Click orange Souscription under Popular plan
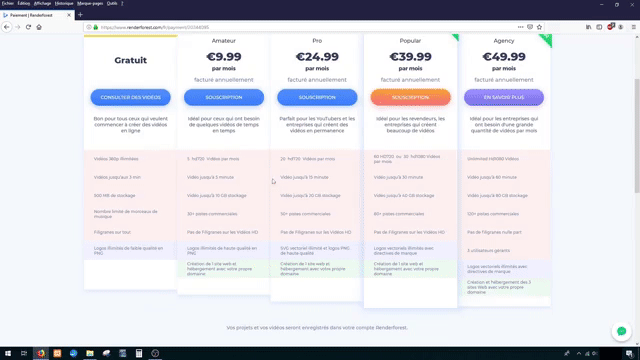Image resolution: width=640 pixels, height=360 pixels. click(x=411, y=98)
